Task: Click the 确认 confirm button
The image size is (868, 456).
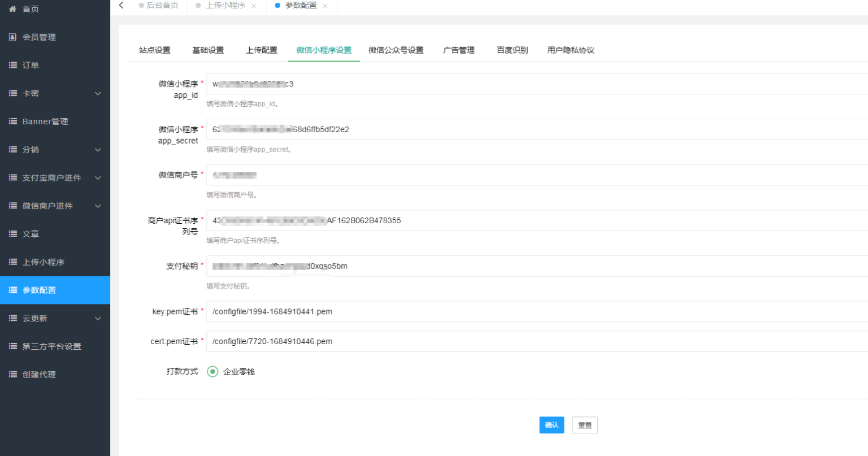Action: 552,425
